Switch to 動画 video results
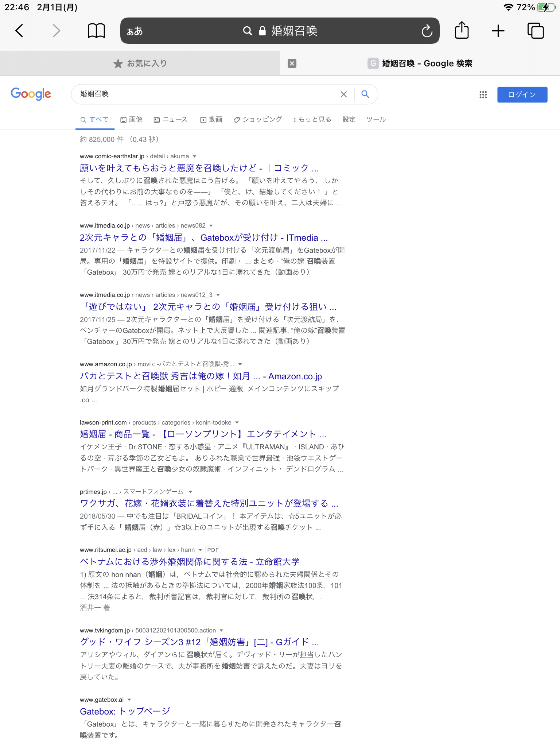This screenshot has height=747, width=560. coord(211,120)
